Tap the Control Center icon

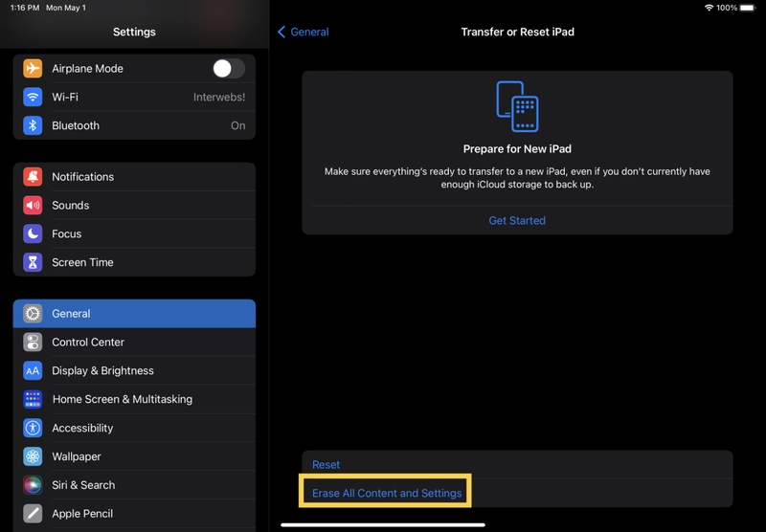[33, 343]
